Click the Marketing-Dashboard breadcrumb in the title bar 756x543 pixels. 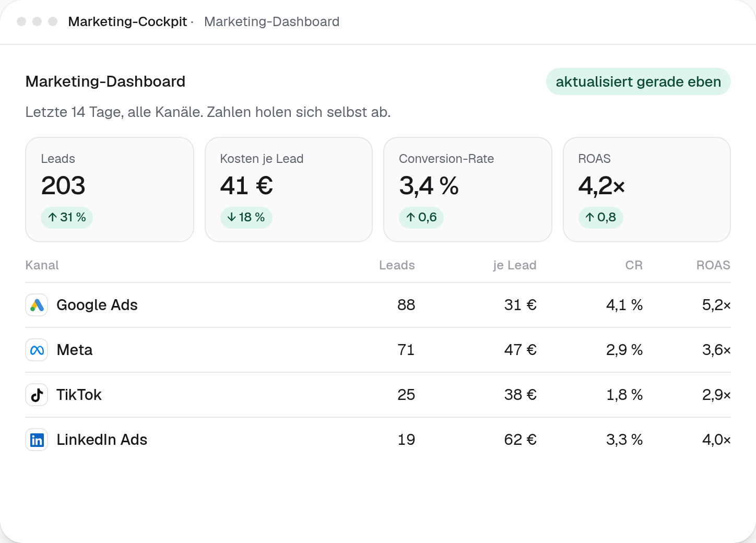pyautogui.click(x=271, y=21)
